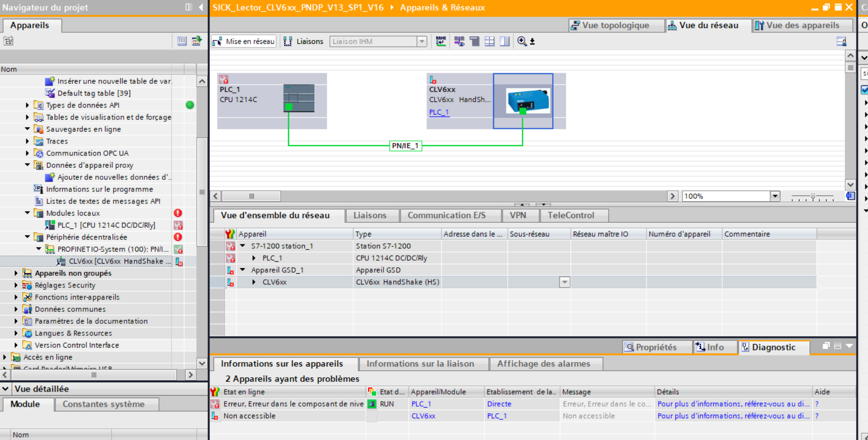Screen dimensions: 868x440
Task: Collapse the Sauvegardes en ligne tree node
Action: [27, 129]
